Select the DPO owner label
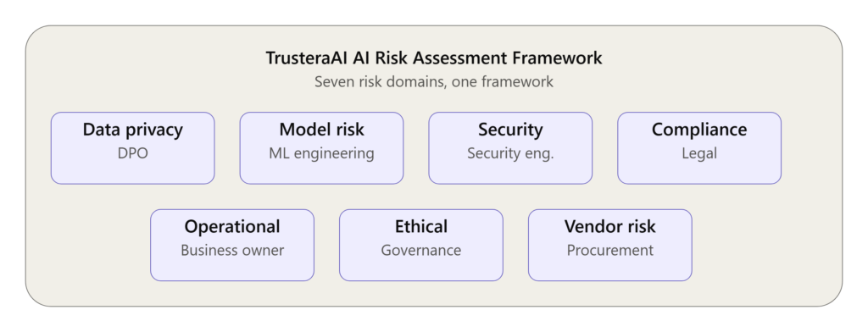868x332 pixels. pos(133,153)
